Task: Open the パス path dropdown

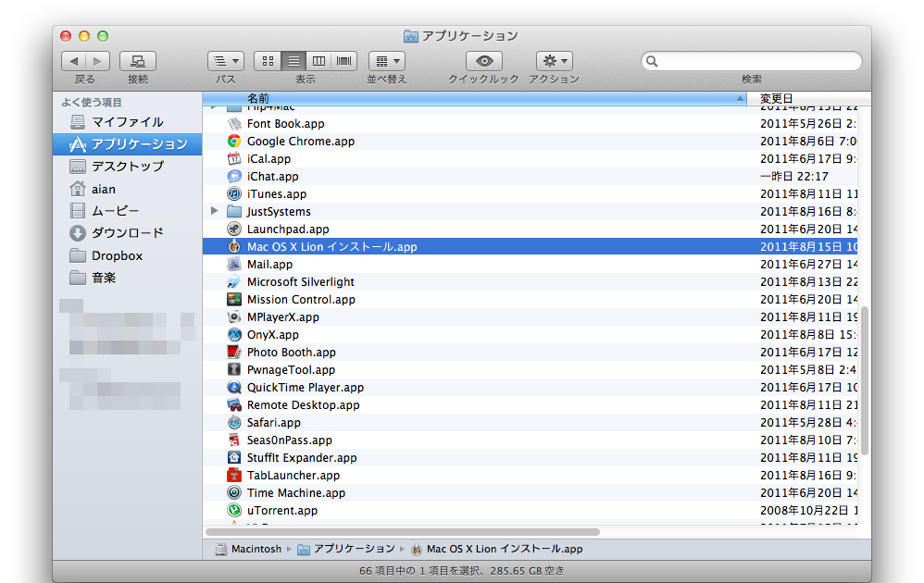Action: 226,61
